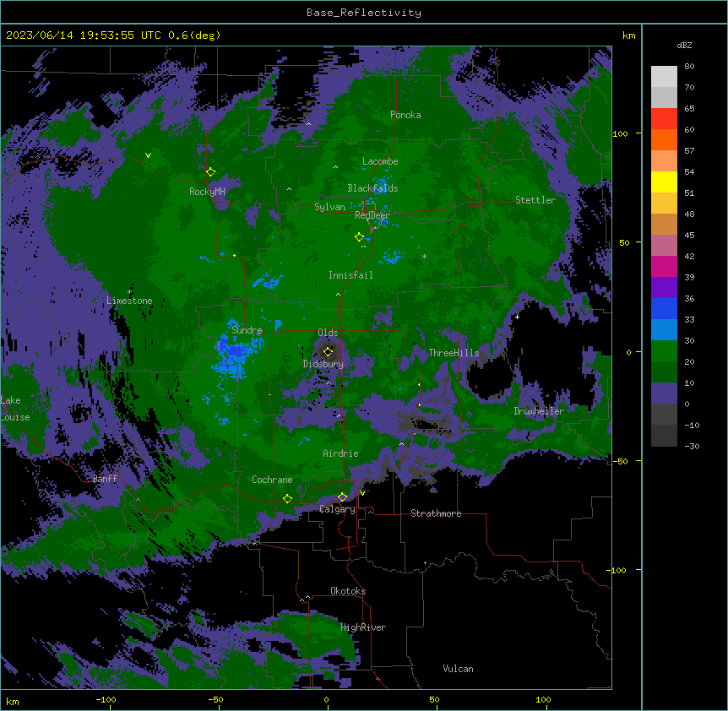Click the -100 tick on right axis

click(617, 570)
